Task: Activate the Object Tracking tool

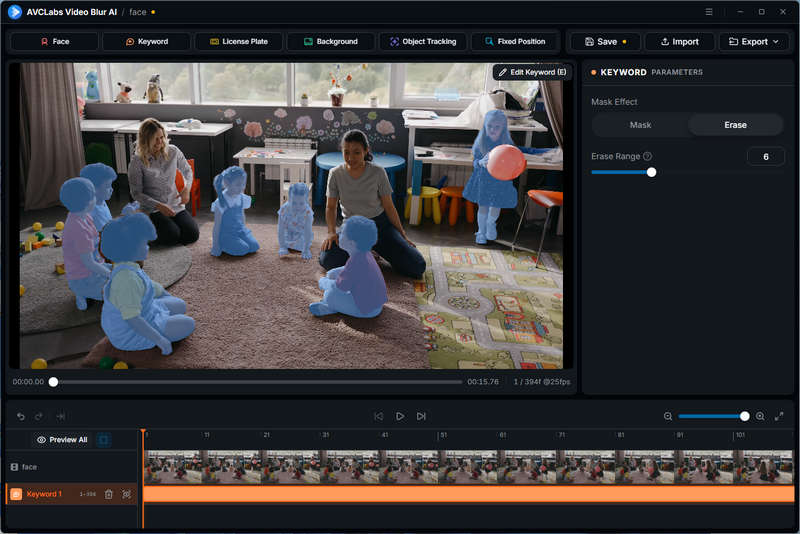Action: click(423, 42)
